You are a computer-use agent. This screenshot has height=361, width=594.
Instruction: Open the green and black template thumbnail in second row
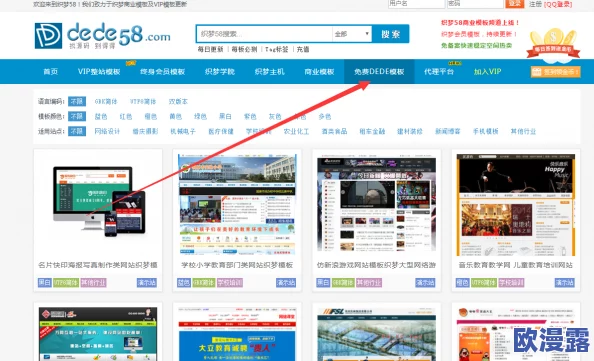tap(98, 334)
